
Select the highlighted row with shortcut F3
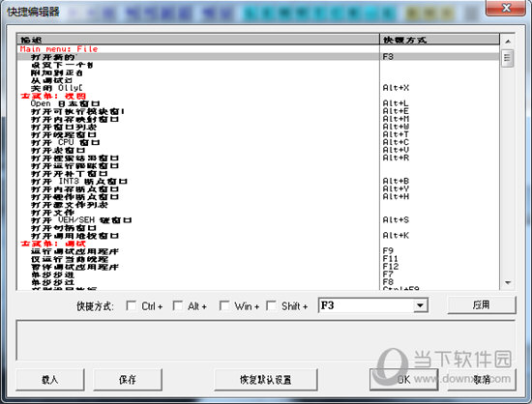(x=258, y=57)
